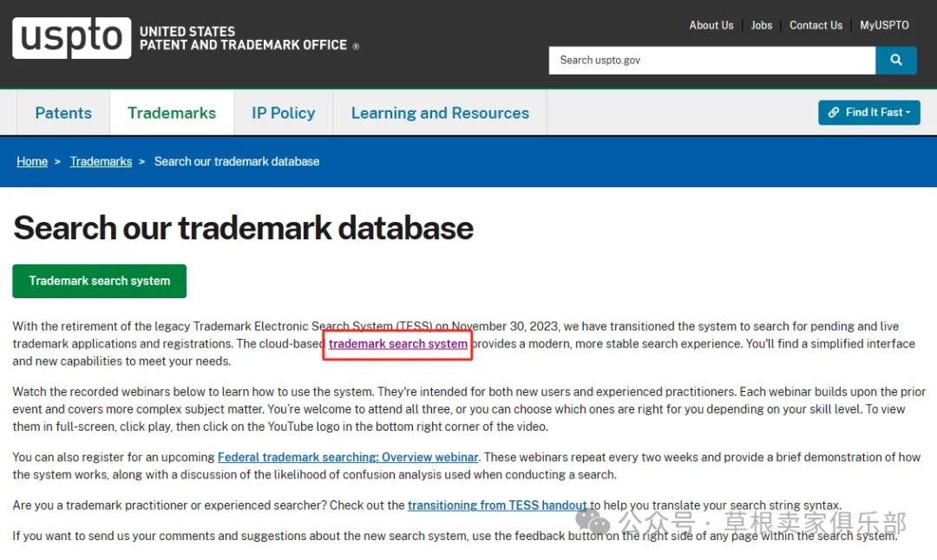The height and width of the screenshot is (560, 937).
Task: Click the magnifier search button
Action: click(895, 61)
